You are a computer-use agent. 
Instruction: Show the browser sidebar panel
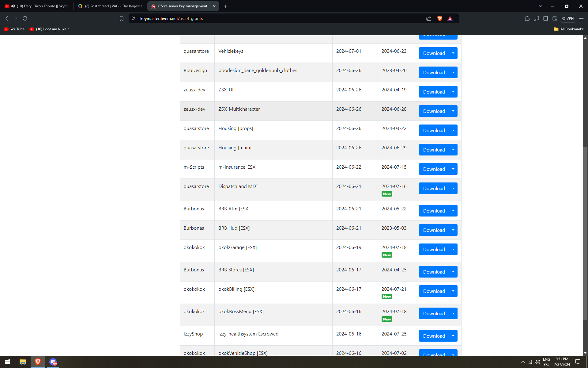click(x=546, y=18)
